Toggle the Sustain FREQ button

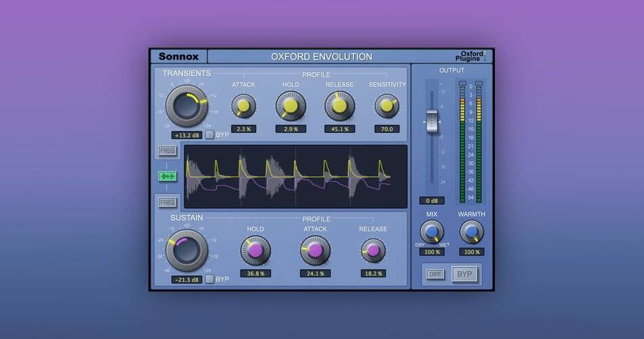[167, 202]
